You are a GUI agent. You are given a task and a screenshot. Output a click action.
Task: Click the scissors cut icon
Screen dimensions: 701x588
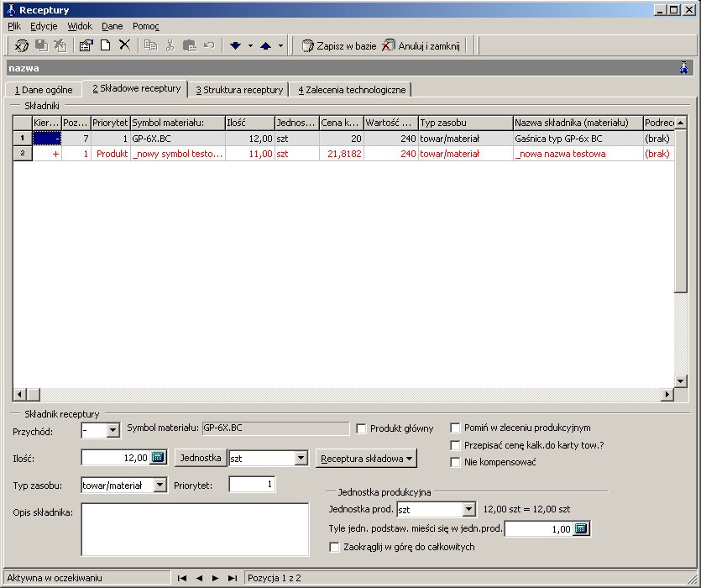tap(170, 45)
